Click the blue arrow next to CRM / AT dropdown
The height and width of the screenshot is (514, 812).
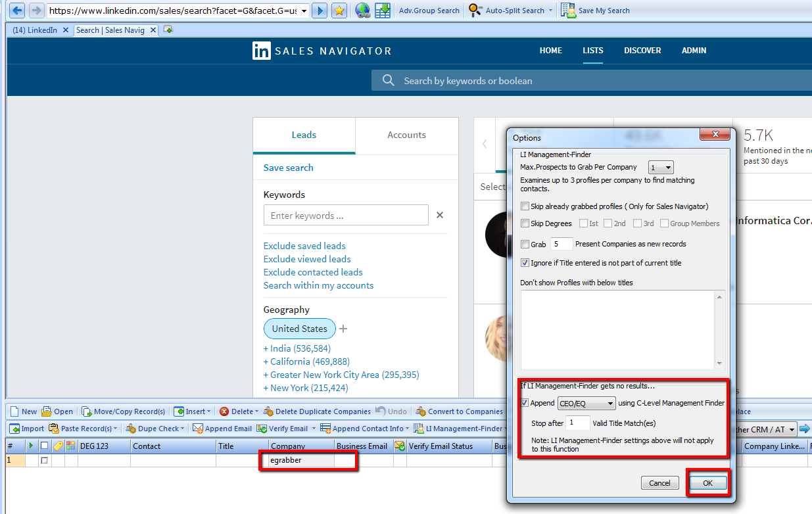805,429
